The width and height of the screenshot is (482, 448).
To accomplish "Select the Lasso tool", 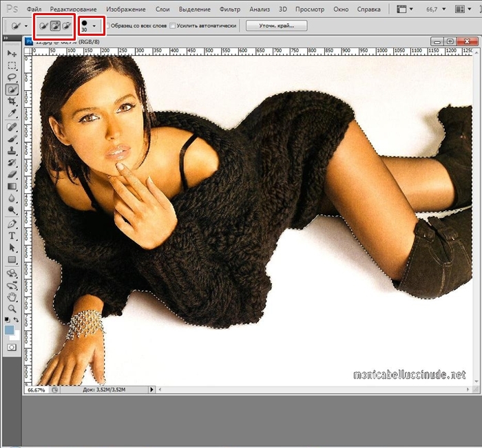I will click(x=12, y=77).
